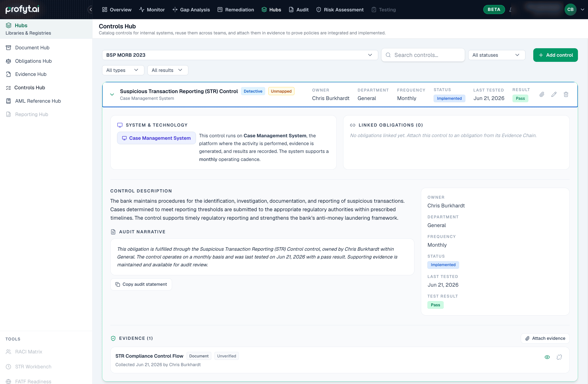This screenshot has width=588, height=384.
Task: Click the Hubs layers icon in sidebar header
Action: [9, 25]
